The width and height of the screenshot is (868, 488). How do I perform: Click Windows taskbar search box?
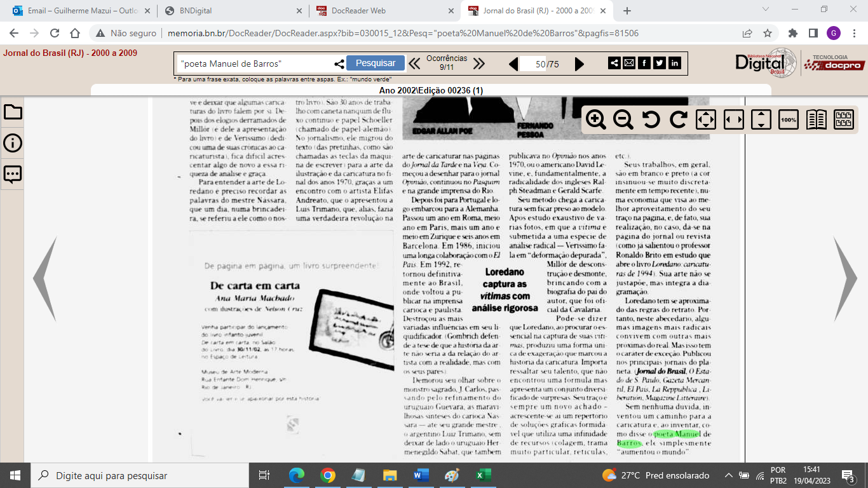click(139, 475)
